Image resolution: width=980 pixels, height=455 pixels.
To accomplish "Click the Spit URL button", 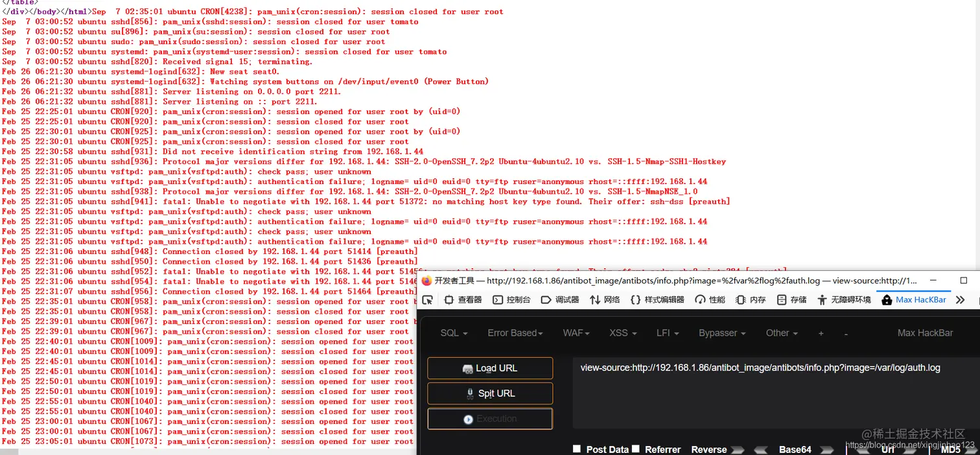I will pyautogui.click(x=490, y=393).
